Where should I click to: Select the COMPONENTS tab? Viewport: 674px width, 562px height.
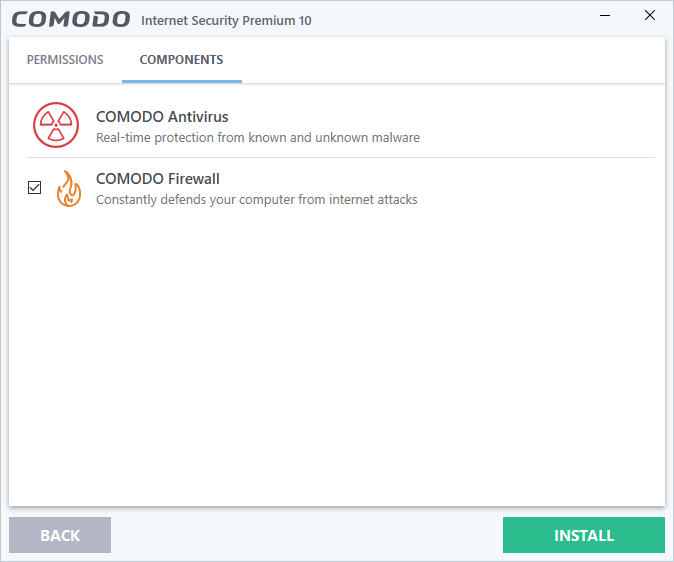pyautogui.click(x=181, y=60)
